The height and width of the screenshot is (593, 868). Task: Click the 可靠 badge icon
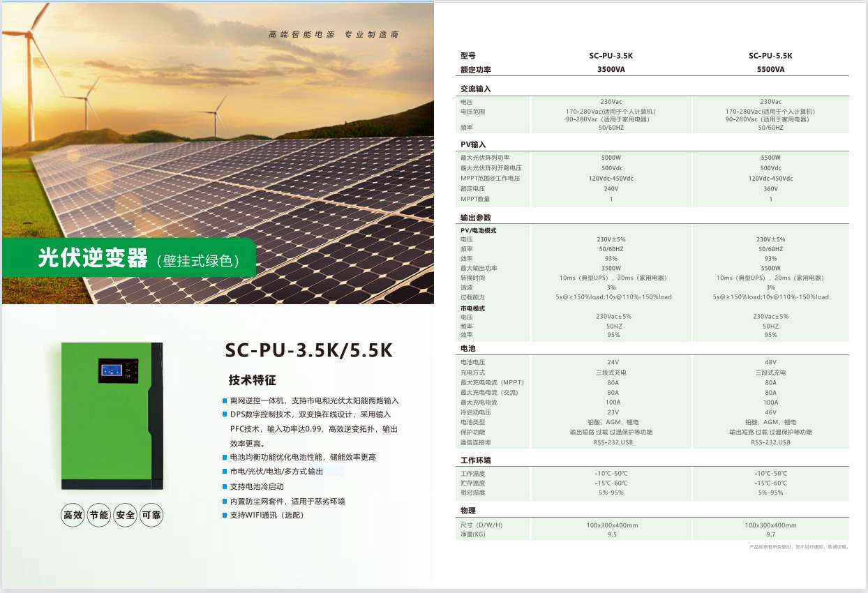tap(151, 516)
